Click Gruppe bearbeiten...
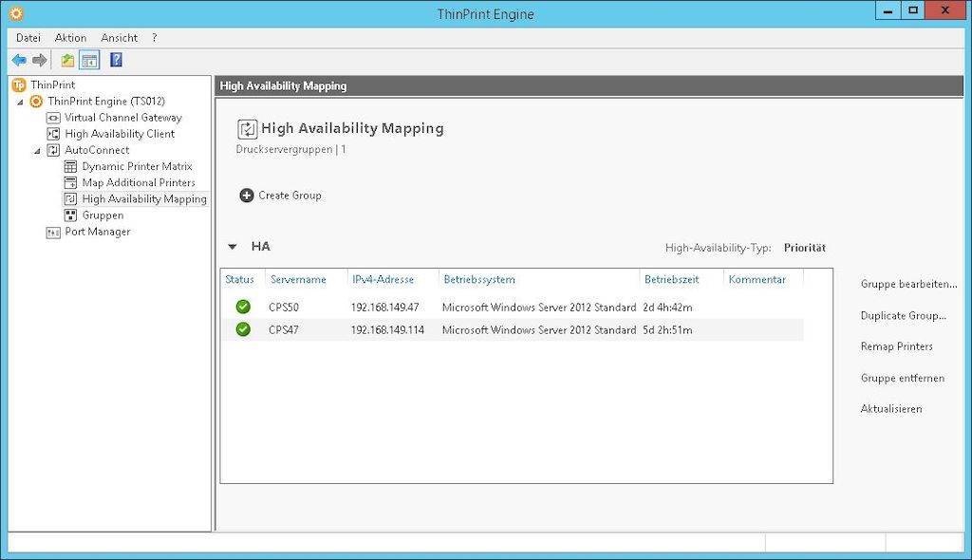The height and width of the screenshot is (560, 972). (x=908, y=284)
